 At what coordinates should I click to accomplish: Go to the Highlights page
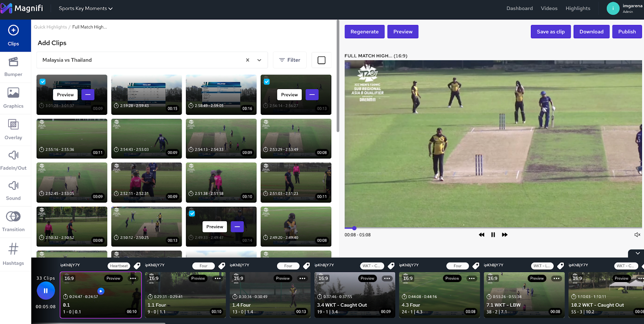578,8
